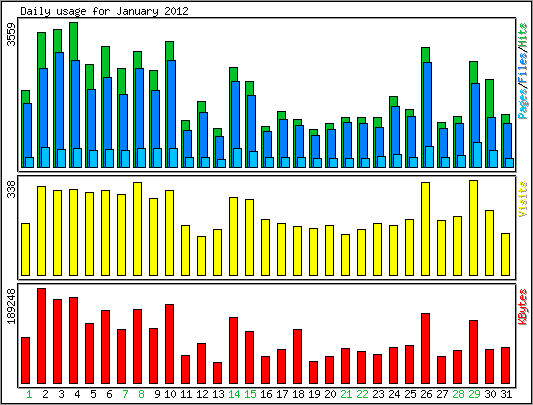This screenshot has height=405, width=533.
Task: Click the red KBytes bar for day 31
Action: pyautogui.click(x=505, y=365)
